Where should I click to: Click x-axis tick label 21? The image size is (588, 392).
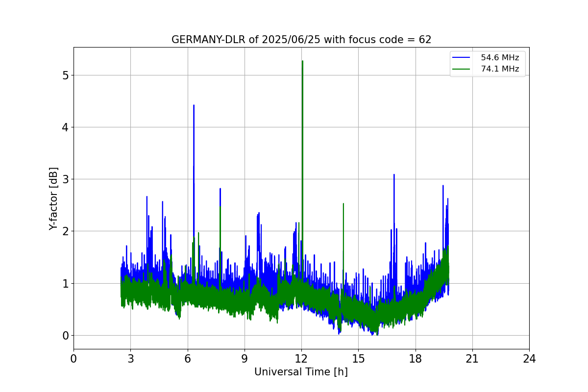tap(472, 358)
